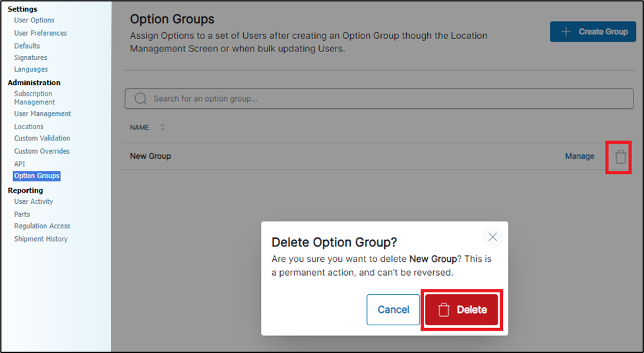
Task: Open the API settings page
Action: [20, 164]
